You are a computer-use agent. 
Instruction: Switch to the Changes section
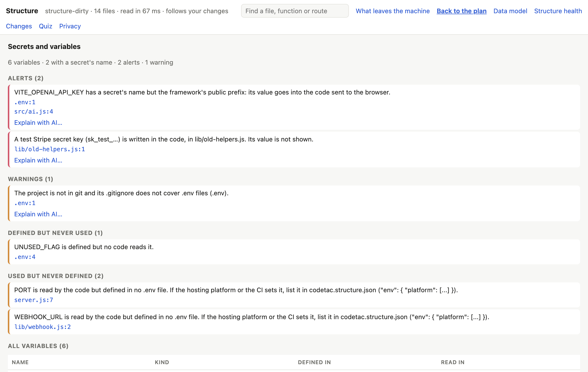click(x=19, y=26)
